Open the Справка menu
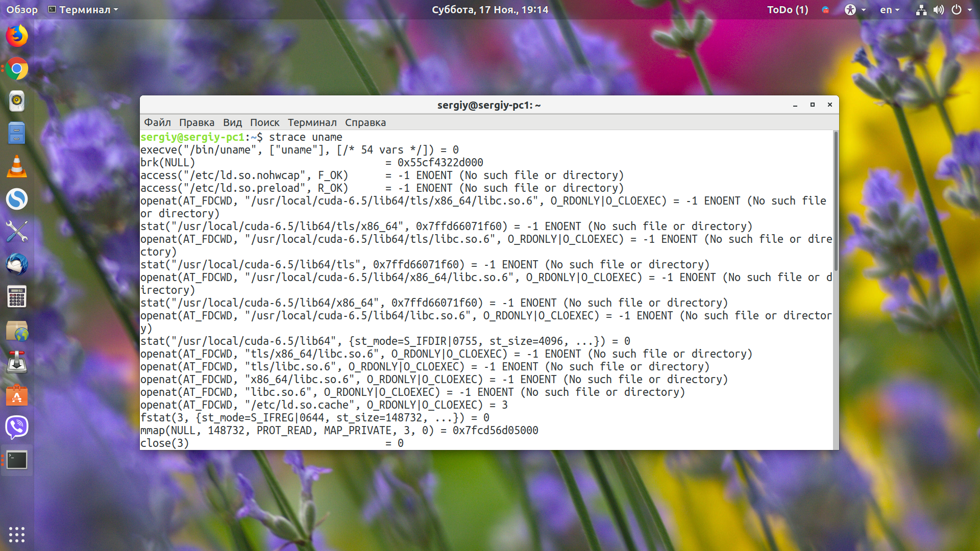Image resolution: width=980 pixels, height=551 pixels. pos(365,122)
